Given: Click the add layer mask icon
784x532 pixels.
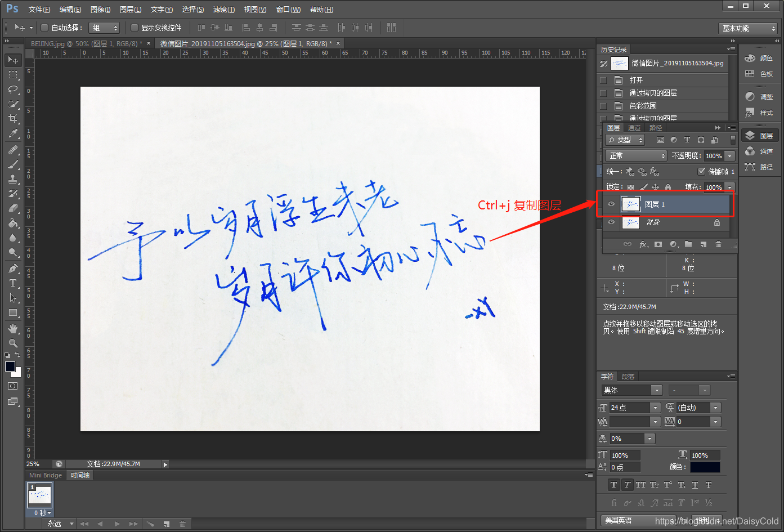Looking at the screenshot, I should (x=658, y=244).
